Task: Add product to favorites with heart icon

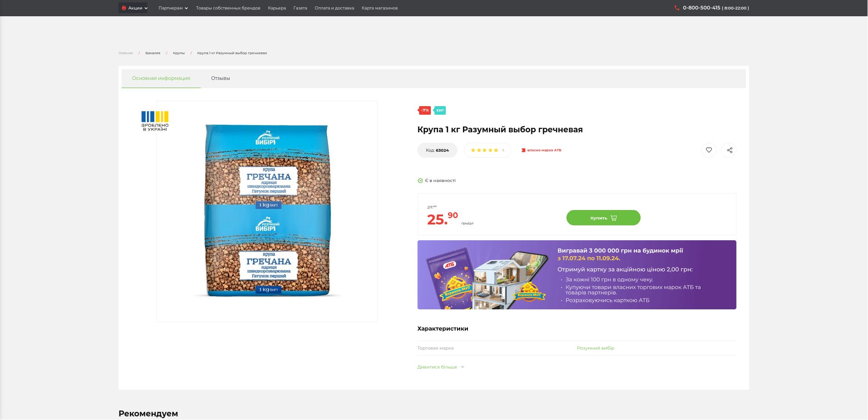Action: [709, 150]
